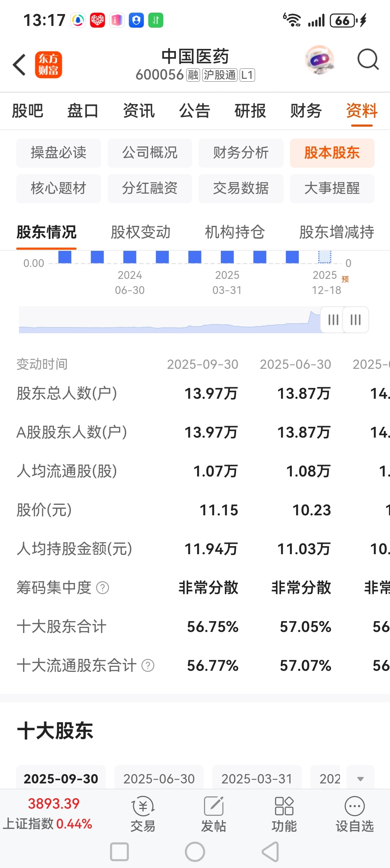390x868 pixels.
Task: Open the 功能 functions icon
Action: coord(284,814)
